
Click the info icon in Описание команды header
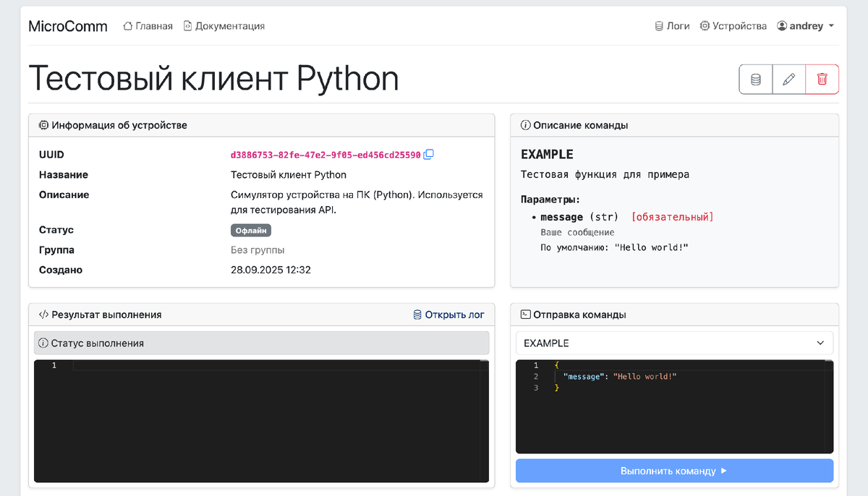coord(526,125)
